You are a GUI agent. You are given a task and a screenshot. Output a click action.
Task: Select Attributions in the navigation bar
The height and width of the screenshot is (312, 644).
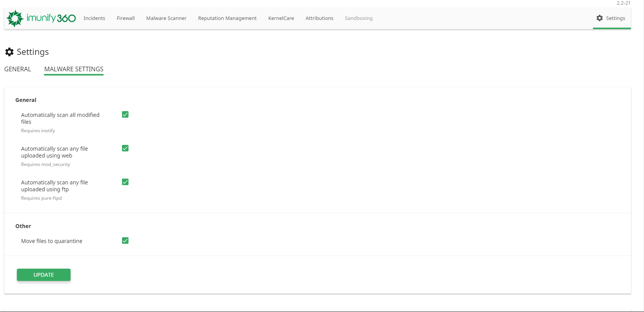tap(320, 18)
